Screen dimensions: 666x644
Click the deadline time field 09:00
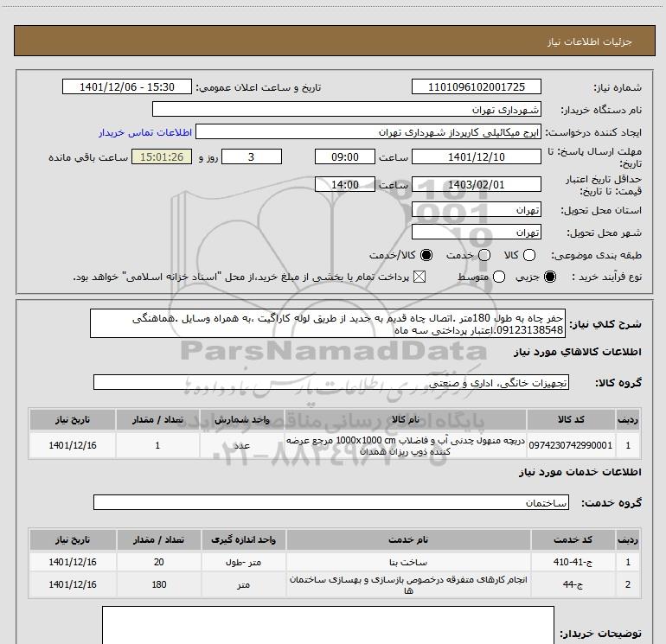[345, 156]
